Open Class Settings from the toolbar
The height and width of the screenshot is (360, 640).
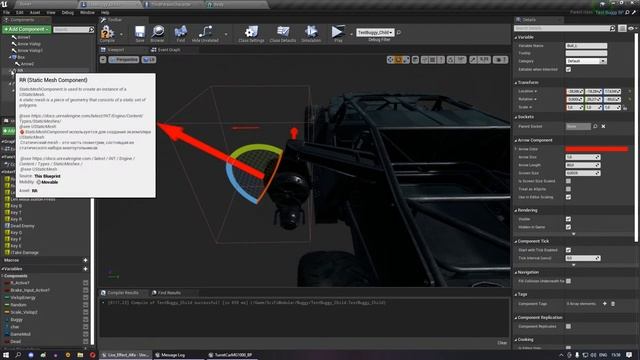[x=251, y=32]
